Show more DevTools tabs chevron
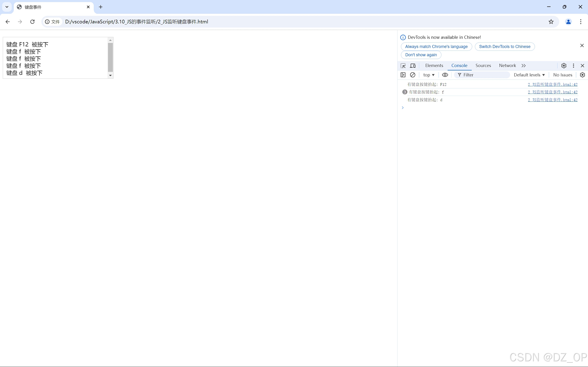Screen dimensions: 588x367 (x=524, y=66)
